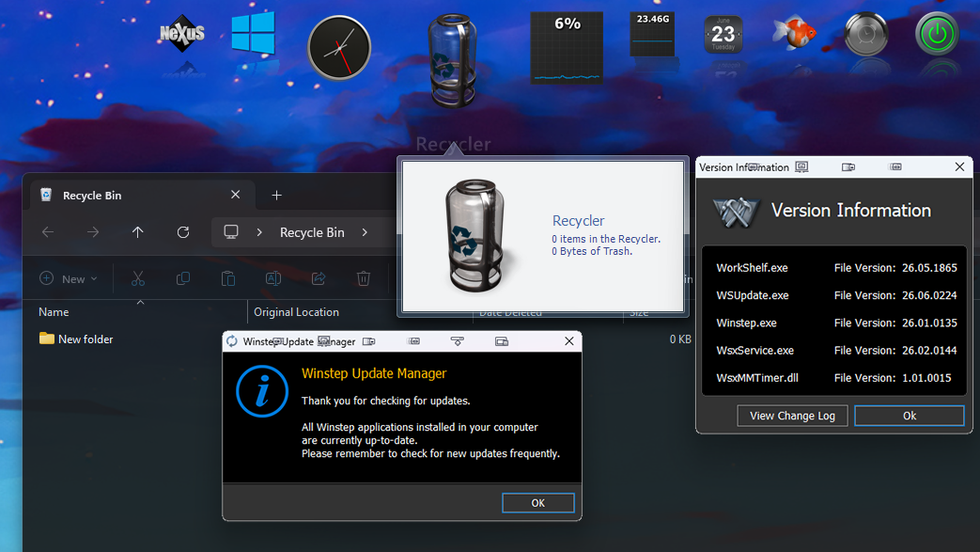Click '0 Bytes of Trash.' text
Image resolution: width=980 pixels, height=552 pixels.
pyautogui.click(x=592, y=251)
